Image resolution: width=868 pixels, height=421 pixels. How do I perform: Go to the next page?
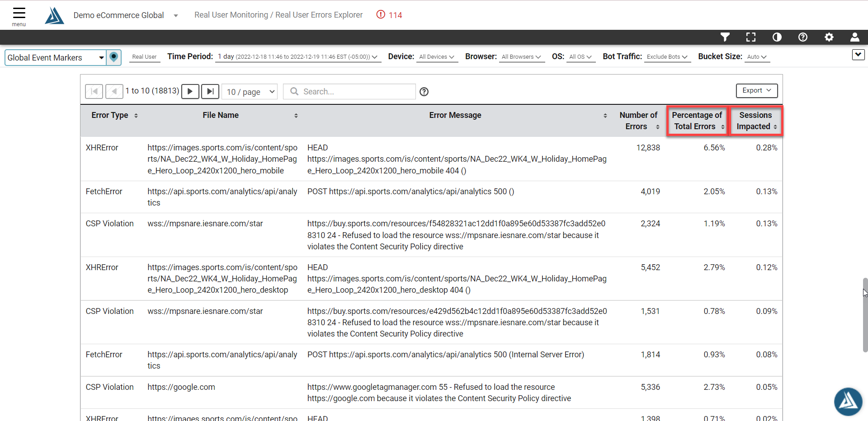coord(190,91)
